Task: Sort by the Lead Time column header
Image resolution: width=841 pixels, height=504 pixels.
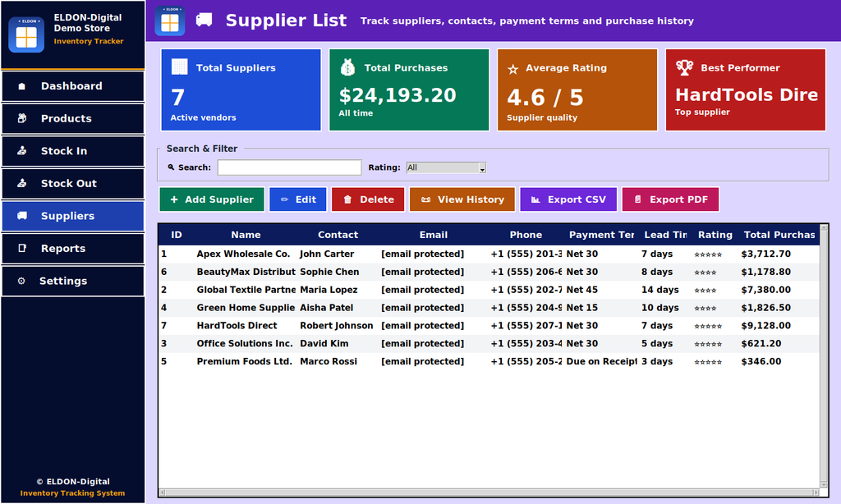Action: click(x=665, y=235)
